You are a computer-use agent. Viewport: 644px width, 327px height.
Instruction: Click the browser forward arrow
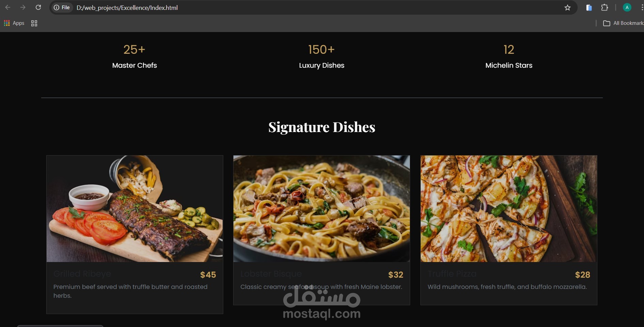tap(23, 7)
